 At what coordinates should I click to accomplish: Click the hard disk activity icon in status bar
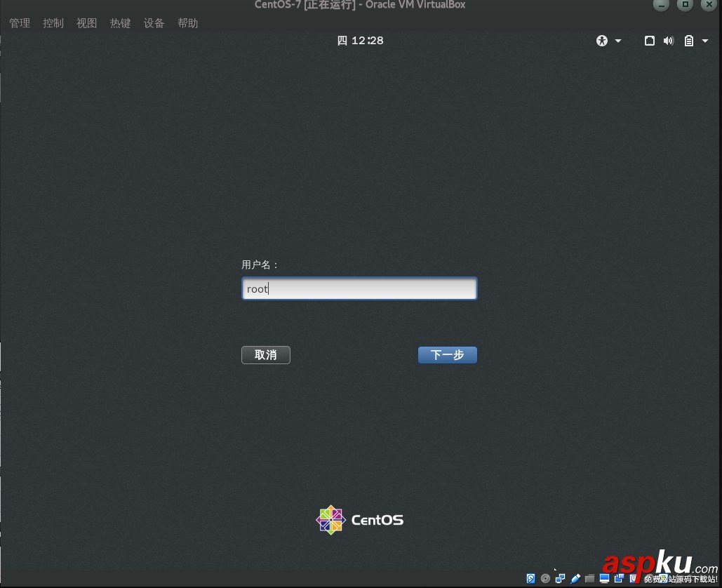tap(530, 578)
